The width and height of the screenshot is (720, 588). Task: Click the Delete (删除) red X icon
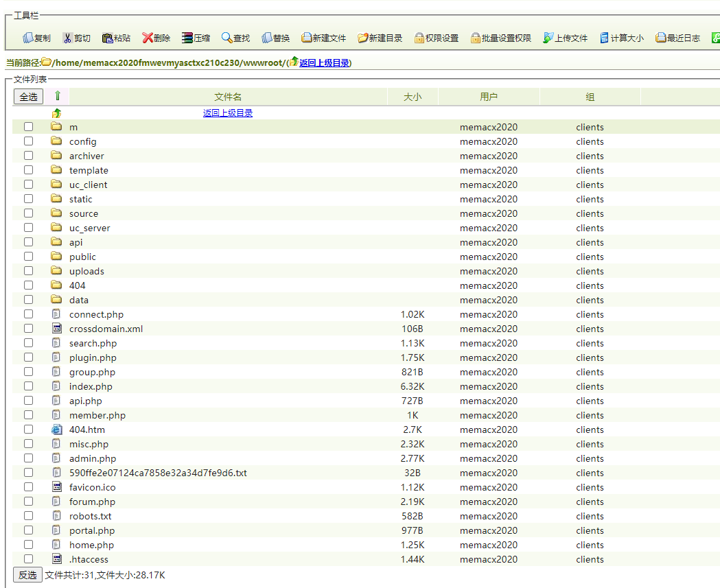[x=147, y=38]
